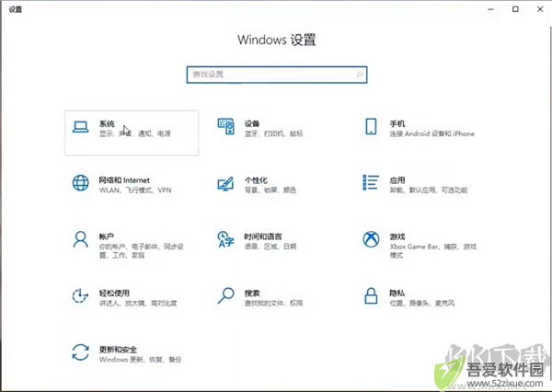Open the 轻松使用 dashed clock icon

coord(80,296)
